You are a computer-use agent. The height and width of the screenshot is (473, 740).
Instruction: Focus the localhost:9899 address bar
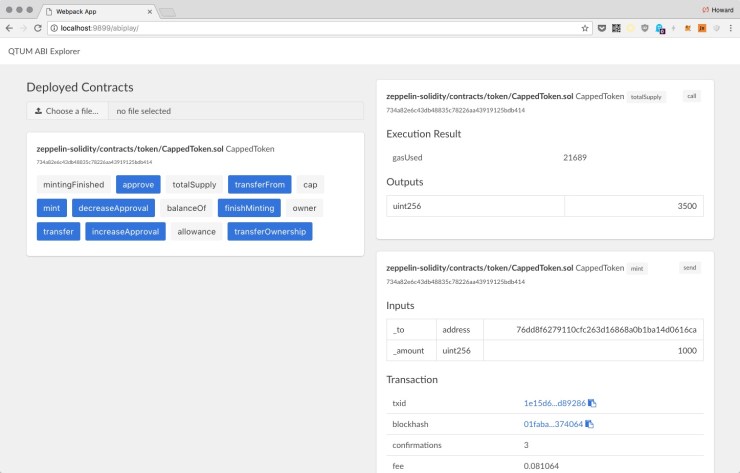(x=300, y=29)
